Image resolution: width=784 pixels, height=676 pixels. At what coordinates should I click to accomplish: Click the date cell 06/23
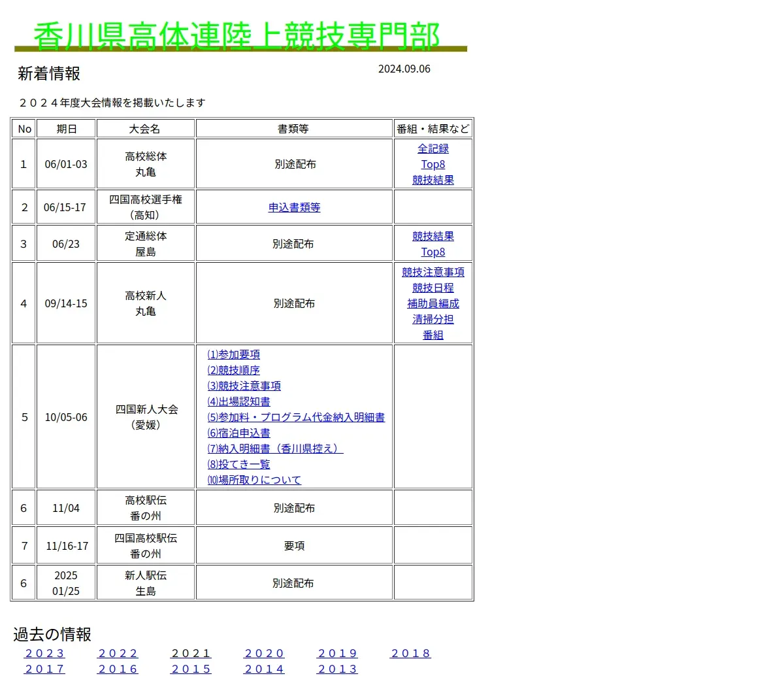(x=66, y=244)
